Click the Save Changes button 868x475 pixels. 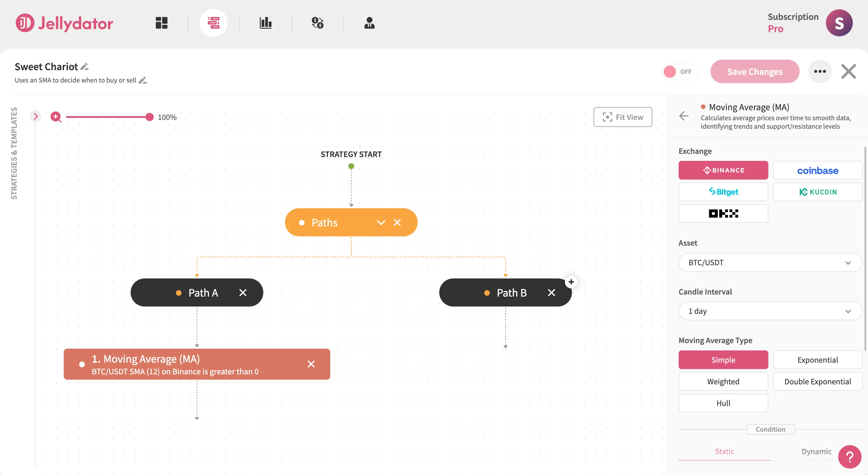point(755,71)
